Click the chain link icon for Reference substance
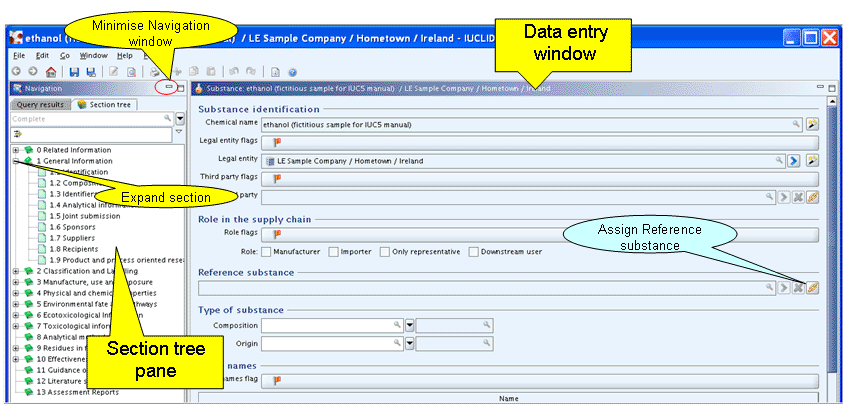 (x=812, y=288)
